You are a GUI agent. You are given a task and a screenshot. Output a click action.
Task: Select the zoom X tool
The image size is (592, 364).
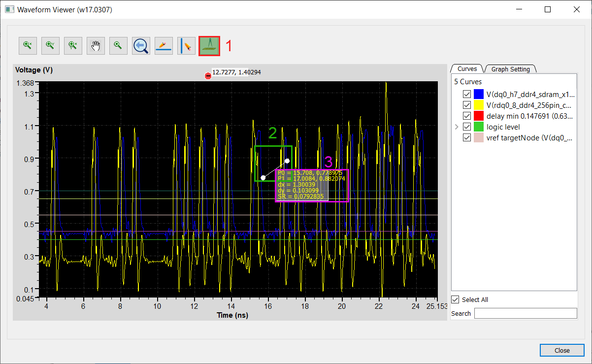click(x=28, y=45)
